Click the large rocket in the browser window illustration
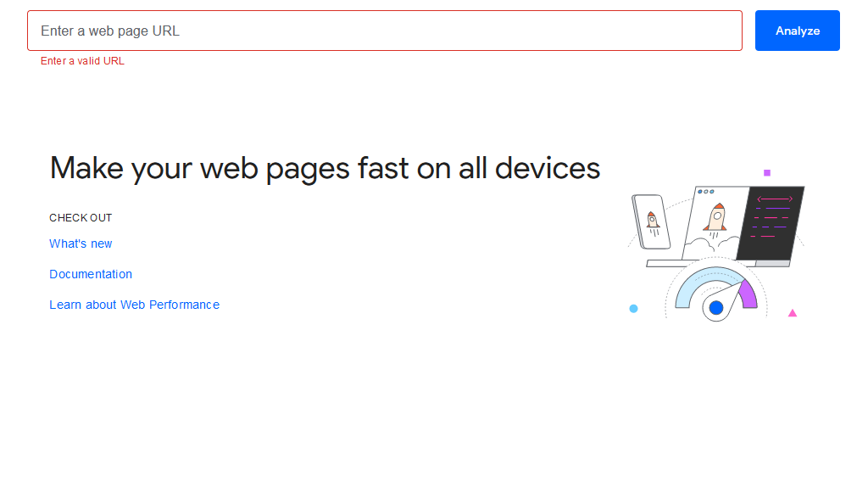 (715, 218)
